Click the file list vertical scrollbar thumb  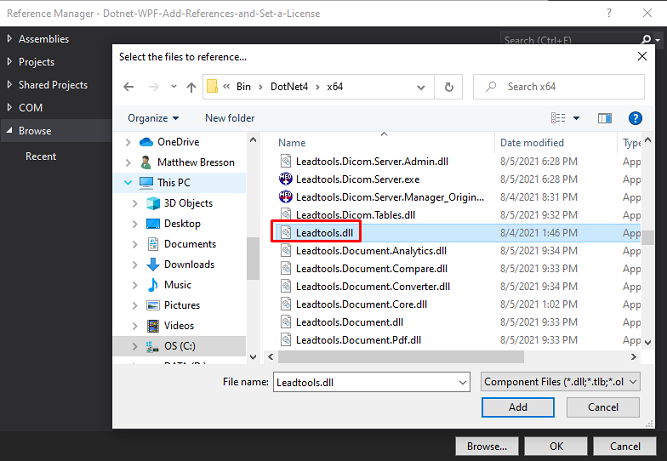coord(648,238)
